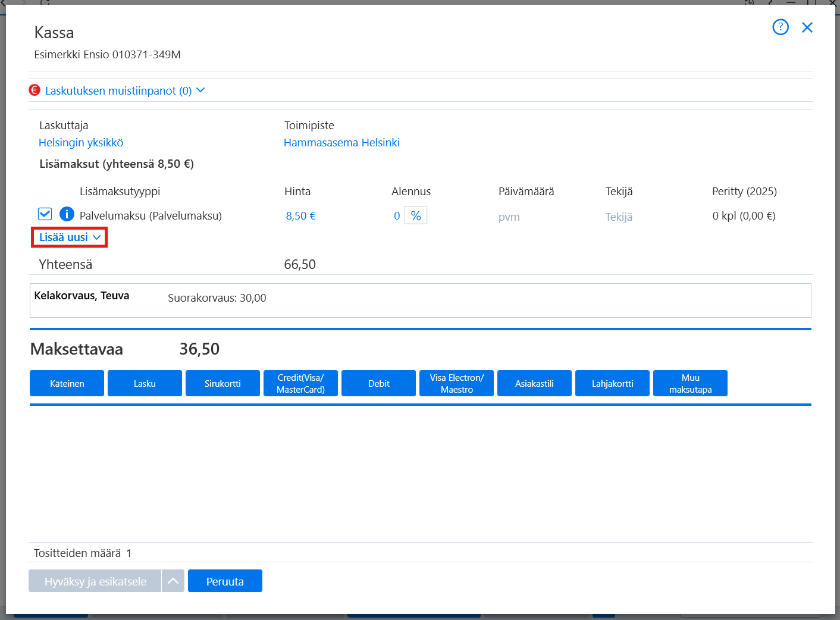Choose Debit payment button
The image size is (840, 620).
click(x=378, y=383)
